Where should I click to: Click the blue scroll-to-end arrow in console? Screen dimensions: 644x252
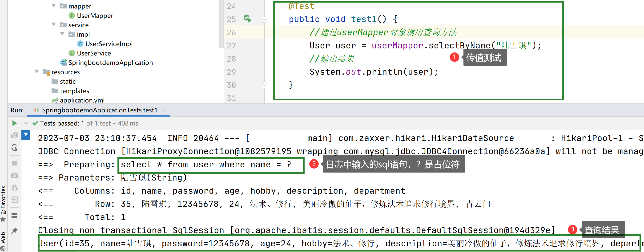[x=26, y=135]
